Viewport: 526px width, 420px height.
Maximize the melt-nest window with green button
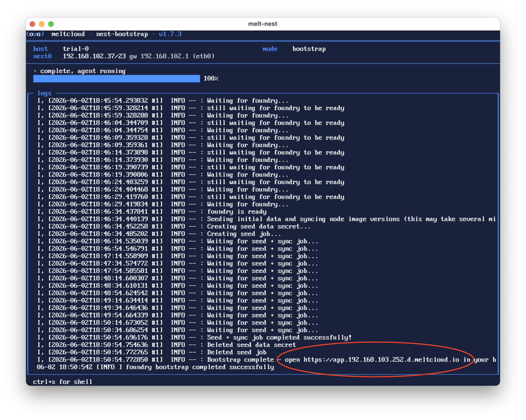point(51,24)
